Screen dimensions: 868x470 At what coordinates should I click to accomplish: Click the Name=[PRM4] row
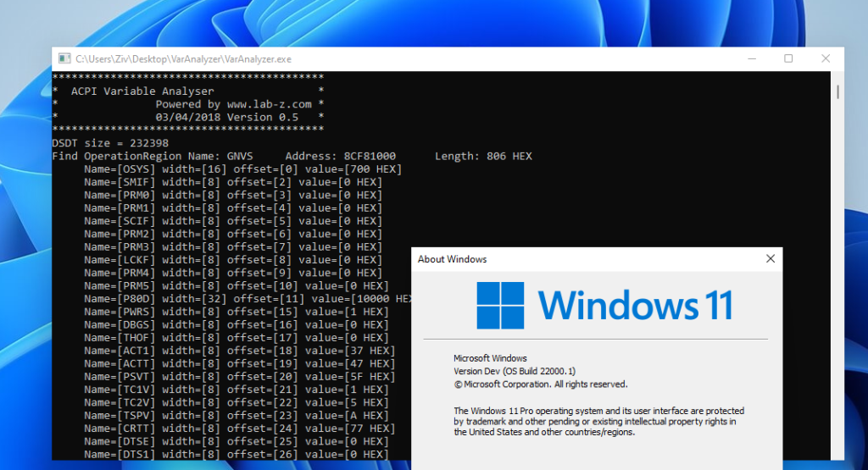pos(233,274)
